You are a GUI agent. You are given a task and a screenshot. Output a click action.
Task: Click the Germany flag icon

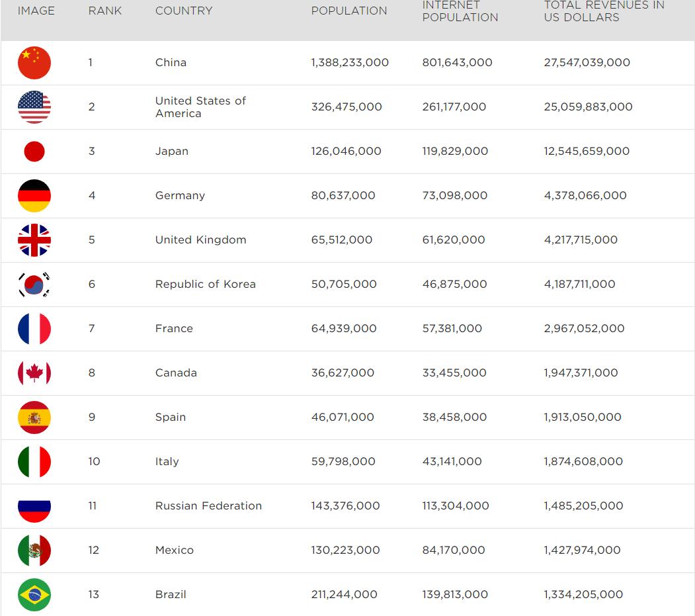(x=34, y=196)
